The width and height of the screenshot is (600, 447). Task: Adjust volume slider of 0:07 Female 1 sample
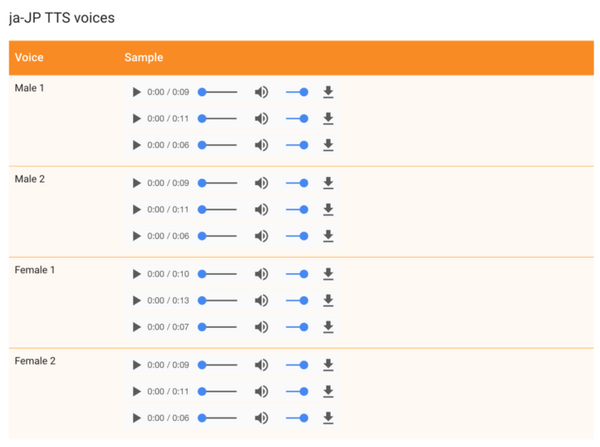(x=297, y=327)
